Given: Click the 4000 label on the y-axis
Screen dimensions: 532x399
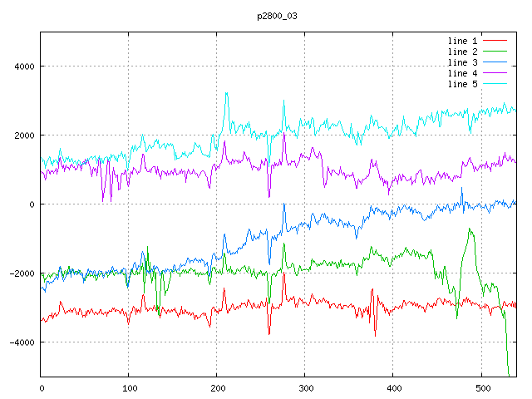Looking at the screenshot, I should pos(22,66).
